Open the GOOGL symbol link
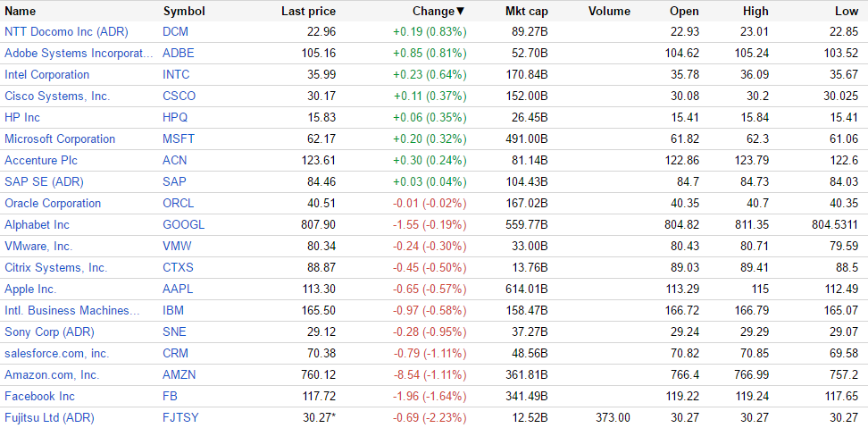 [183, 224]
